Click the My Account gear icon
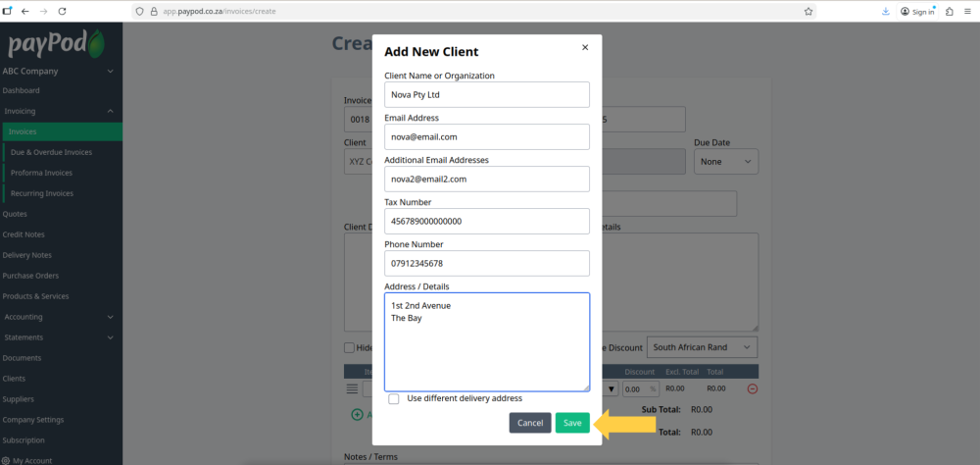 coord(6,461)
